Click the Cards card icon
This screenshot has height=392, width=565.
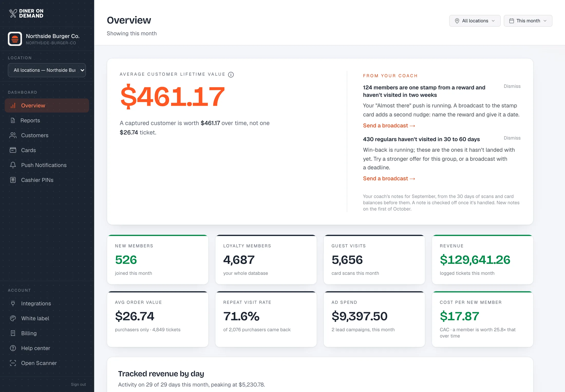click(x=13, y=150)
